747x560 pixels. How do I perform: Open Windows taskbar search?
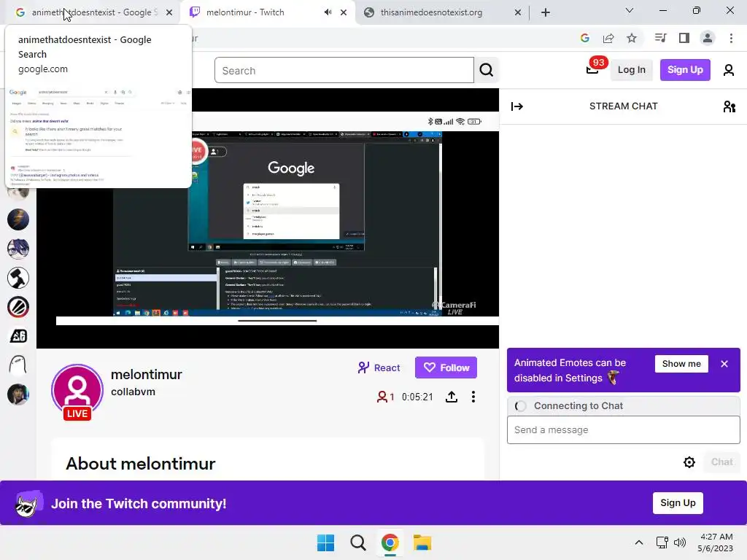(x=357, y=542)
